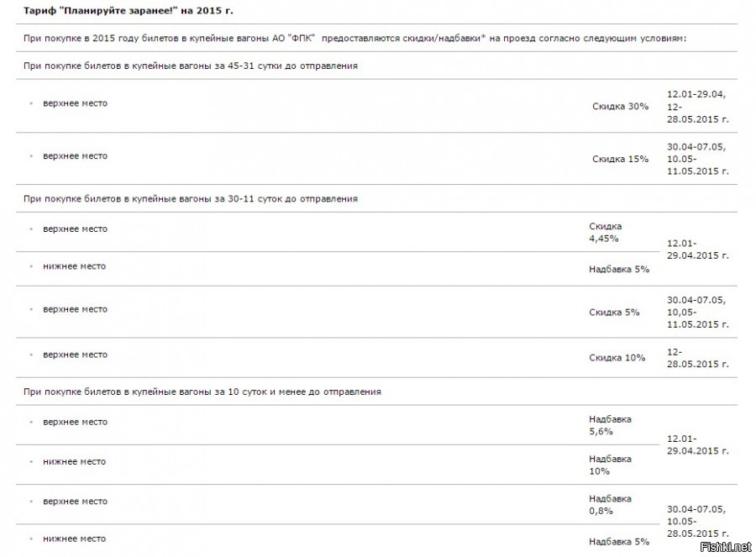Click the "12.01-29.04, 12-28.05.2015" date cell

698,107
